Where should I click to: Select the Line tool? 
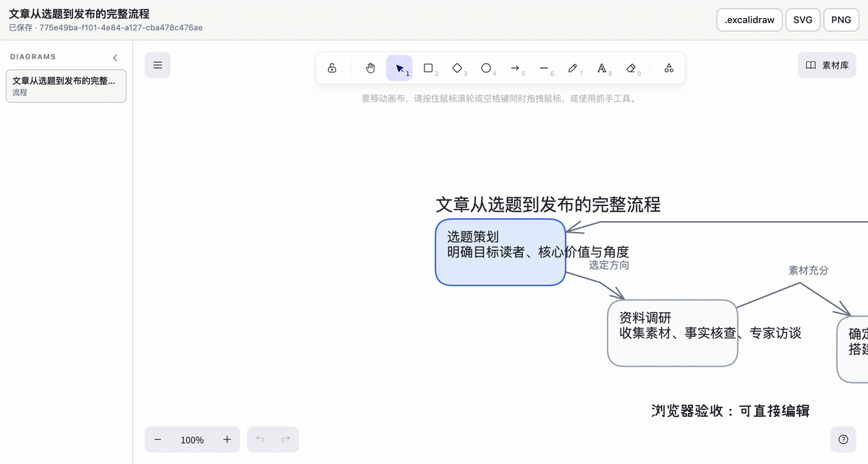coord(544,68)
